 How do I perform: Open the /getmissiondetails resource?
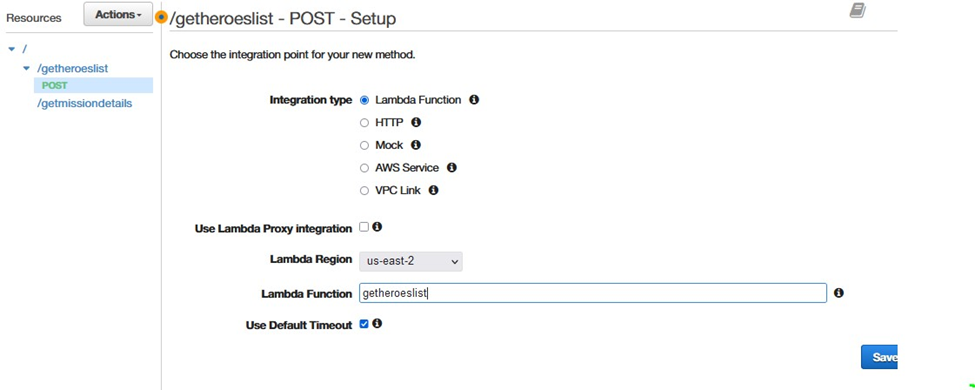(x=85, y=103)
